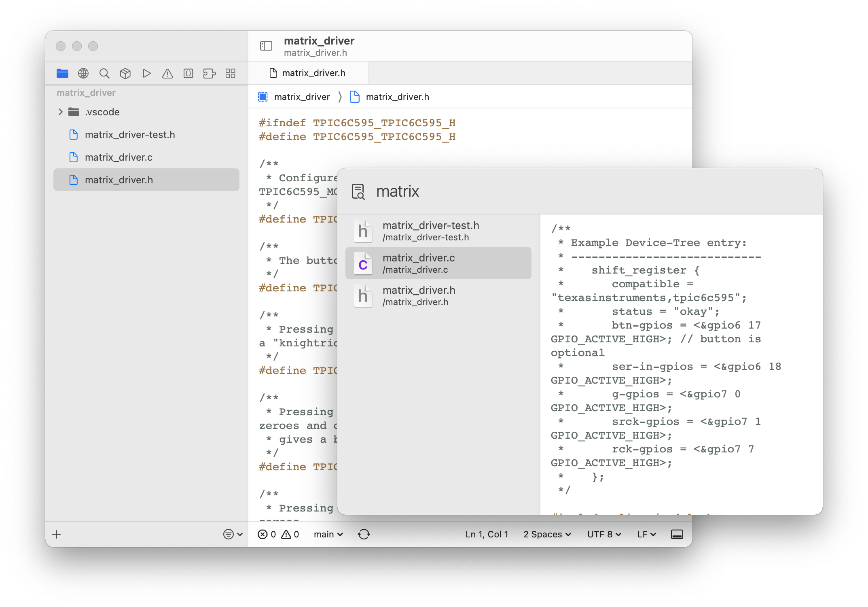
Task: Click the + button at the bottom left
Action: 56,534
